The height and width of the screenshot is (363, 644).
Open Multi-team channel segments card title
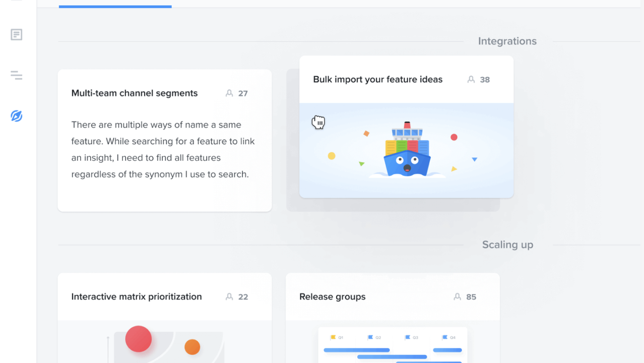tap(135, 93)
